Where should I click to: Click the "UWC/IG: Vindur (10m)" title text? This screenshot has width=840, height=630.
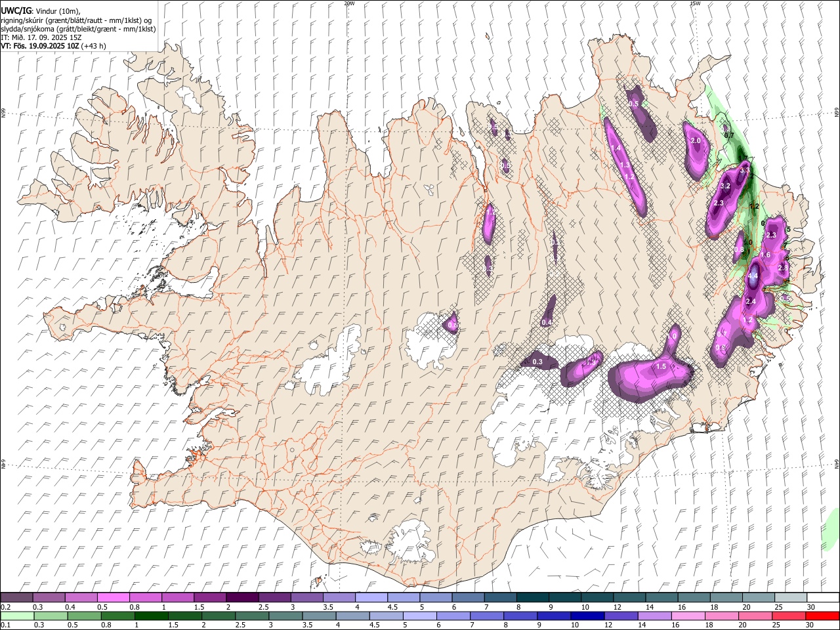tap(41, 10)
